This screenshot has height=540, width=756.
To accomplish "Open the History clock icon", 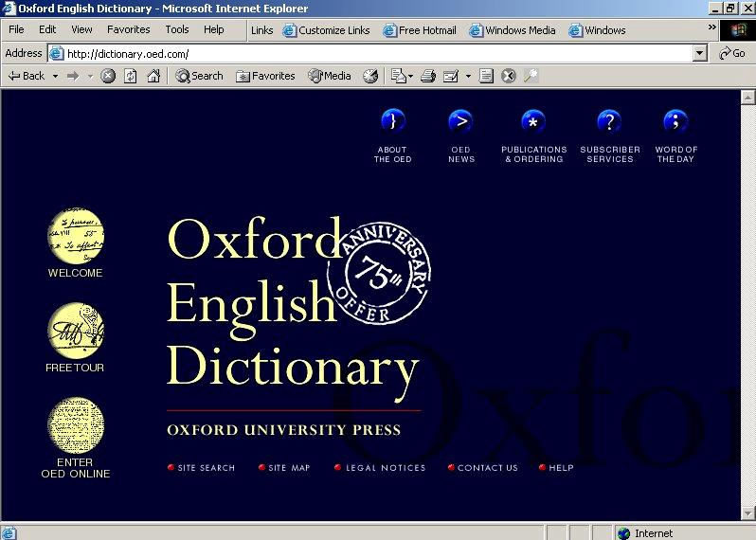I will click(x=370, y=76).
